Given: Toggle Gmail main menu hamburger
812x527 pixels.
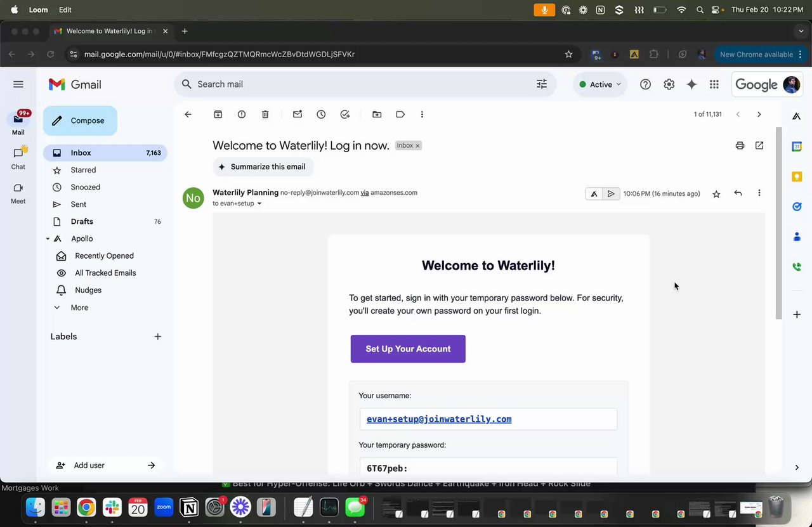Looking at the screenshot, I should click(x=18, y=84).
